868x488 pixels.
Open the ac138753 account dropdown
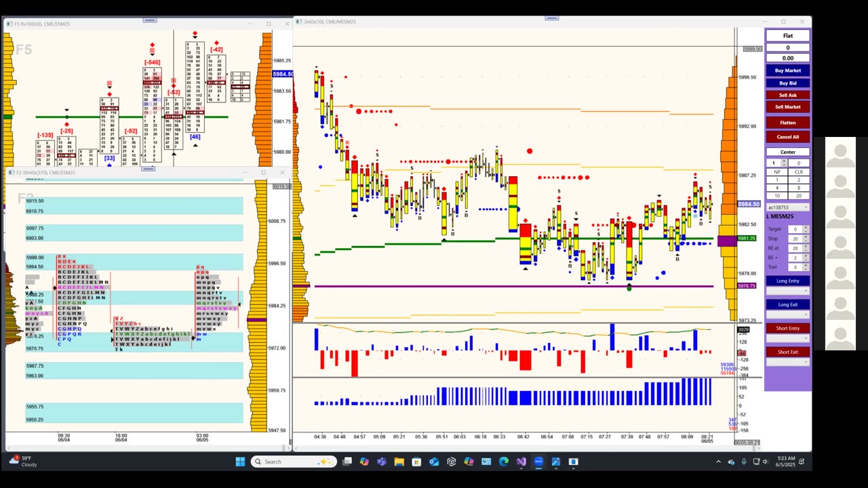(787, 207)
